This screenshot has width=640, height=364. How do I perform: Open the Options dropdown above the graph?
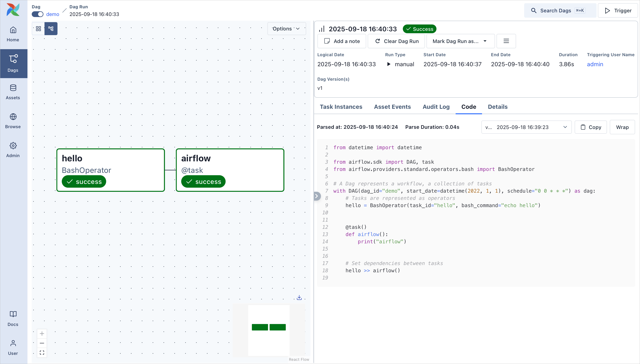[286, 29]
